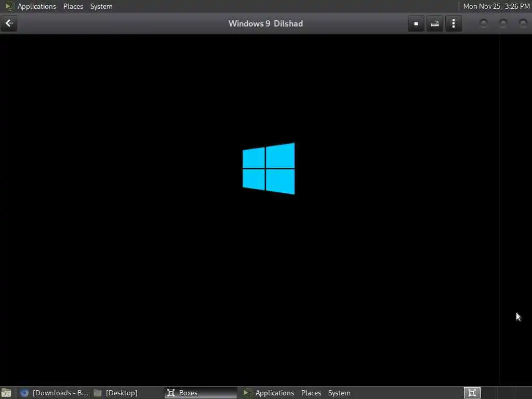The height and width of the screenshot is (399, 532).
Task: Click the MATE logo icon in top panel
Action: click(x=9, y=6)
